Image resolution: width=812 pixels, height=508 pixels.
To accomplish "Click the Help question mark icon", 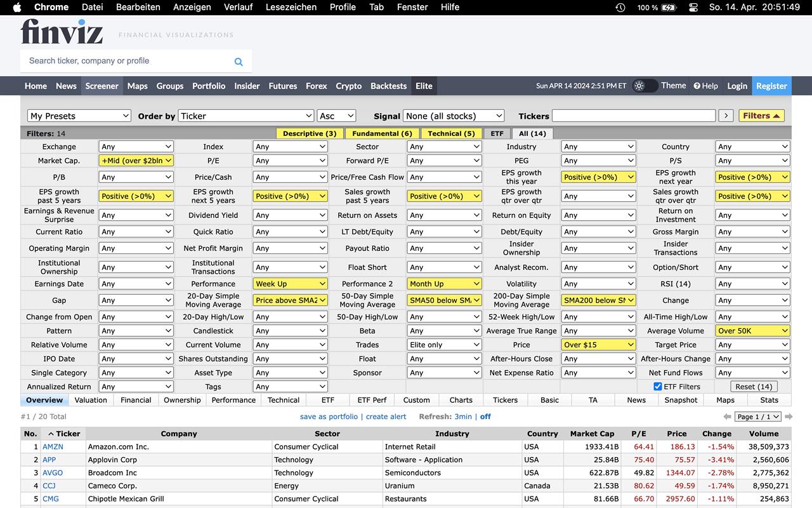I will (x=697, y=86).
